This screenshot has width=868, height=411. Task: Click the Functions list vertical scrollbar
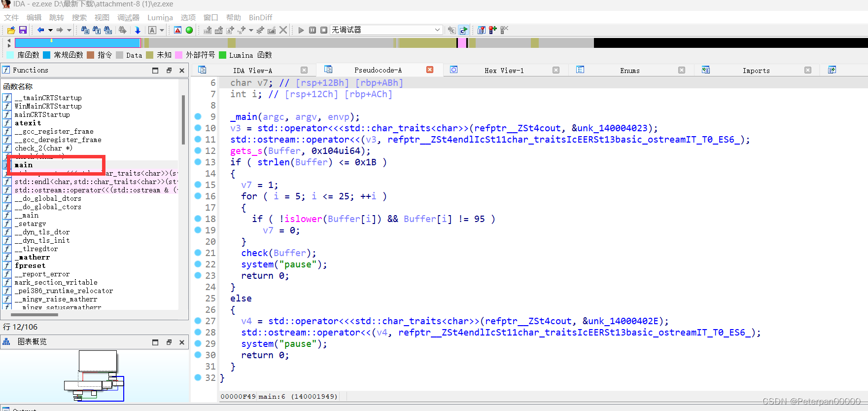point(183,119)
